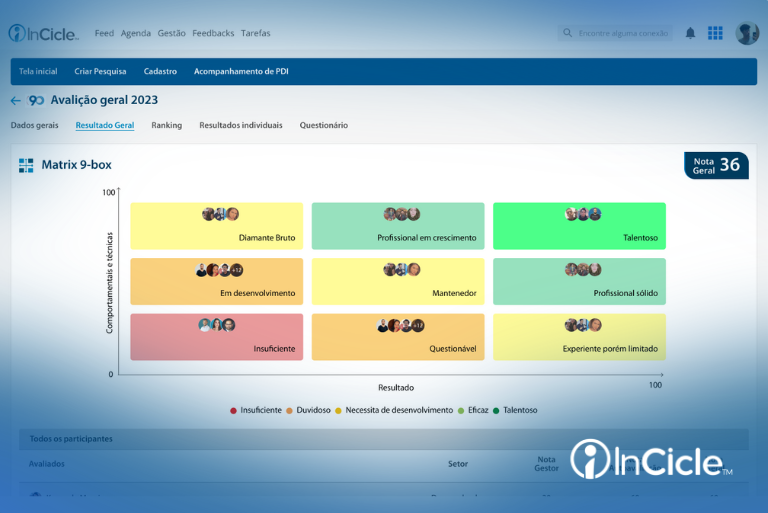Image resolution: width=768 pixels, height=513 pixels.
Task: Select the Diamante Bruto box
Action: pyautogui.click(x=216, y=226)
